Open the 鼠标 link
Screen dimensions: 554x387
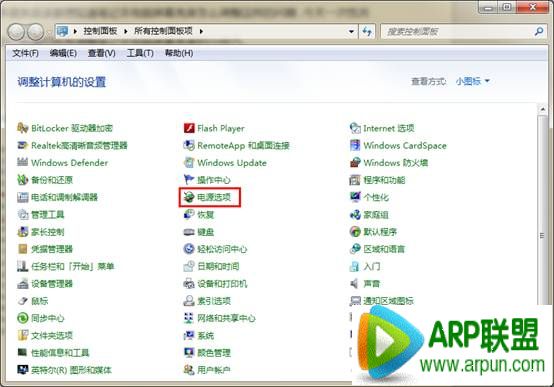click(40, 301)
